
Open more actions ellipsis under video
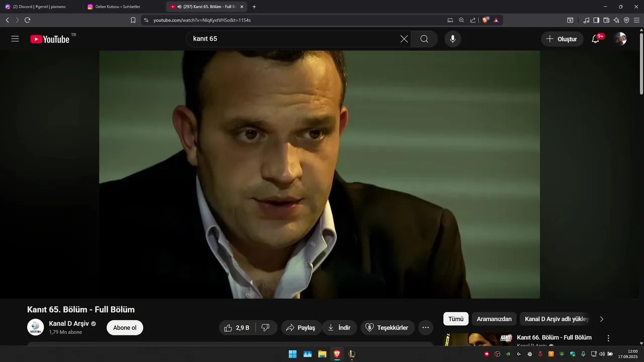point(425,327)
